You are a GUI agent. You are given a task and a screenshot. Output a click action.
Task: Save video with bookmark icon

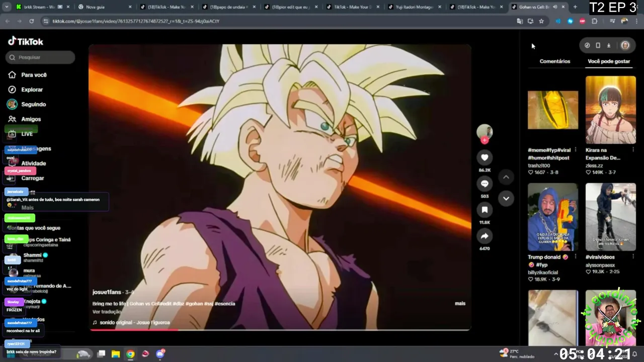tap(485, 210)
